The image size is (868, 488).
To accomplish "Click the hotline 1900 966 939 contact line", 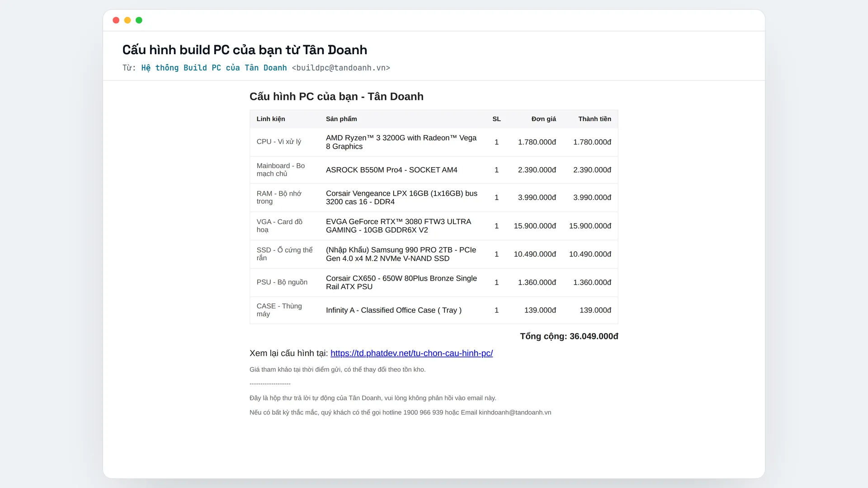I will click(x=401, y=413).
